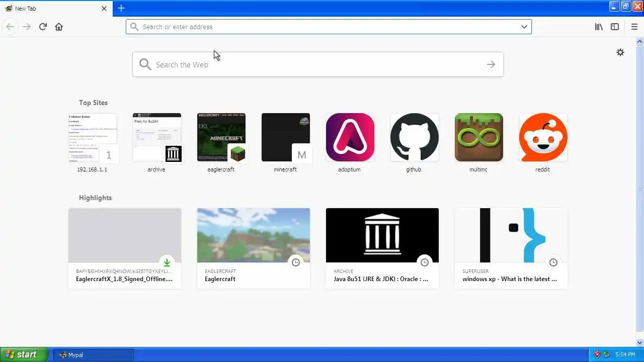The height and width of the screenshot is (362, 644).
Task: Open superuser windows xp highlight card
Action: (511, 248)
